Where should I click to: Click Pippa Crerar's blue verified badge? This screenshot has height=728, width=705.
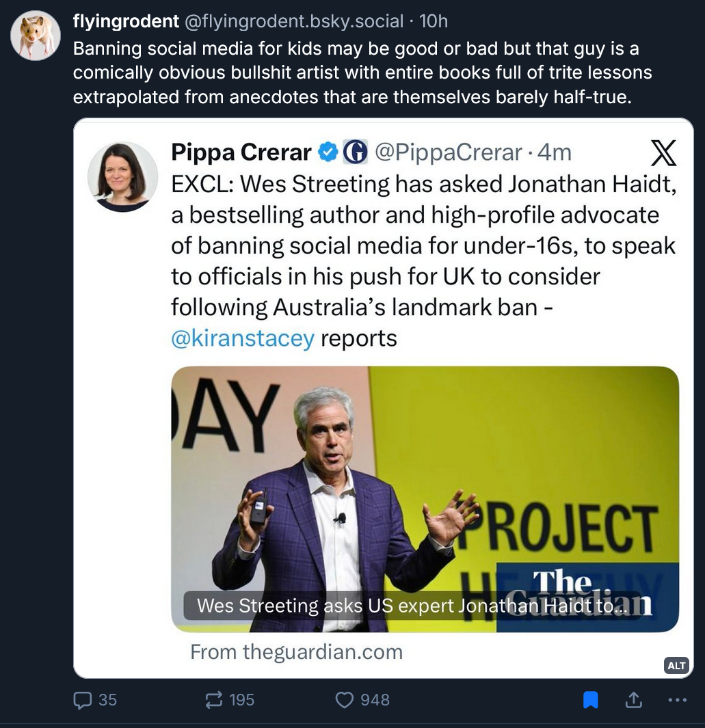point(329,152)
